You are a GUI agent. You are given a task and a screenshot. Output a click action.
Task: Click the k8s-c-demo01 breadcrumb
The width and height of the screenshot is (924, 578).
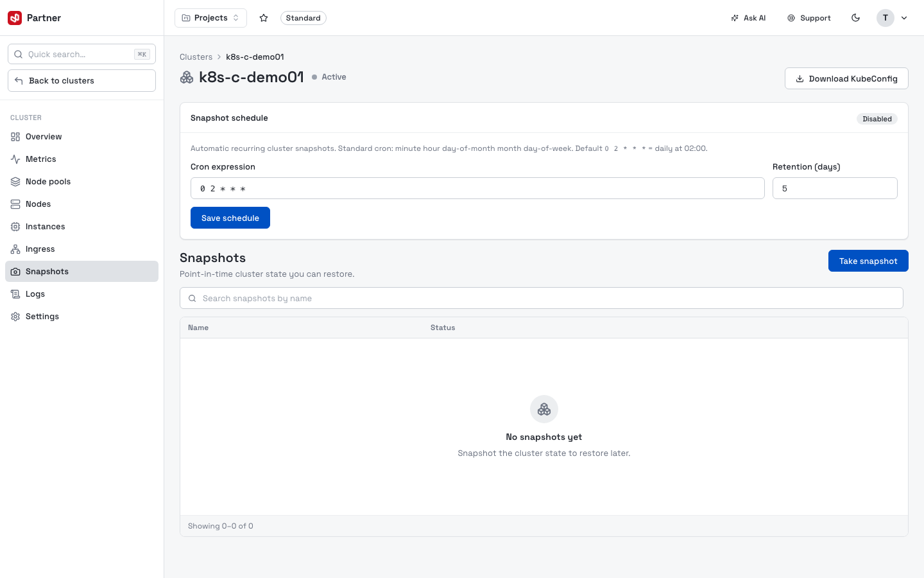pos(255,57)
